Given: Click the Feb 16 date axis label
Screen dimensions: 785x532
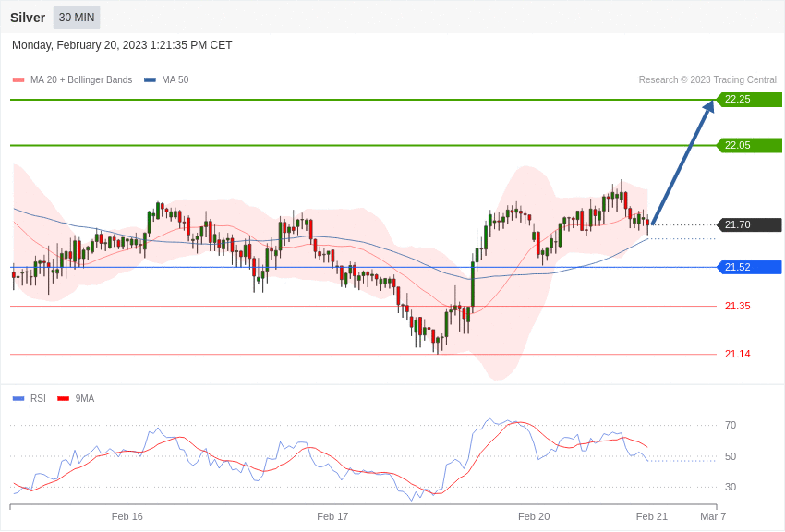Looking at the screenshot, I should [x=127, y=516].
